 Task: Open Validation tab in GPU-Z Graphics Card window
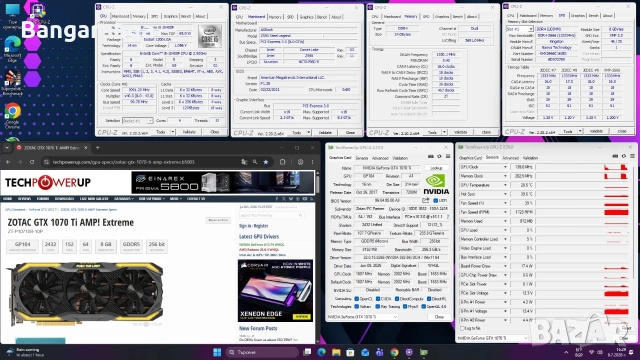[400, 158]
